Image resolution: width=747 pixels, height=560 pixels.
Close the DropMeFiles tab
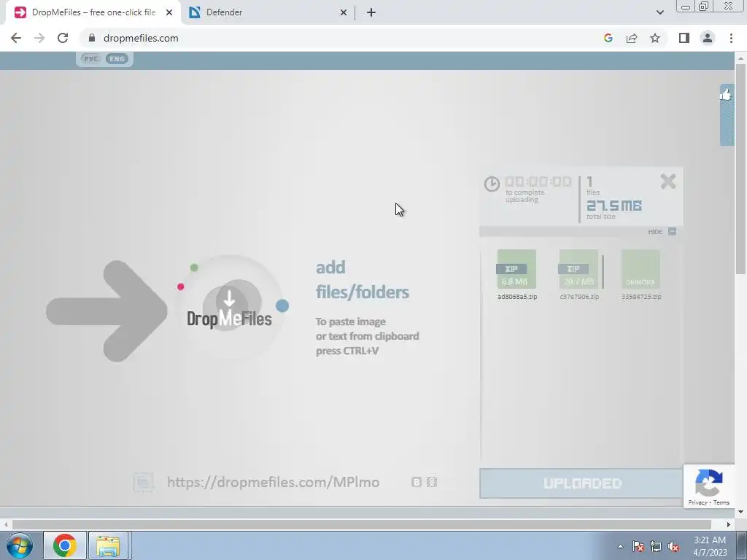(169, 12)
